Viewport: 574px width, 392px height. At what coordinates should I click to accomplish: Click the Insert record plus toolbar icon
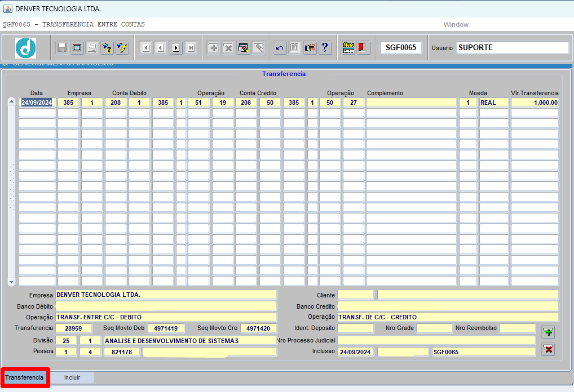(213, 47)
